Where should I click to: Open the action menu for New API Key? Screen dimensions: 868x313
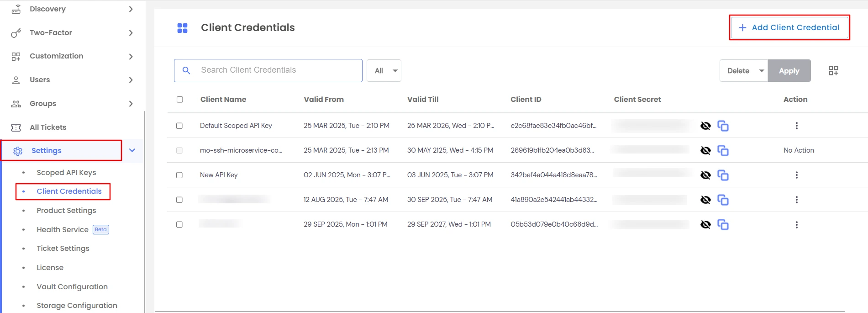click(797, 175)
